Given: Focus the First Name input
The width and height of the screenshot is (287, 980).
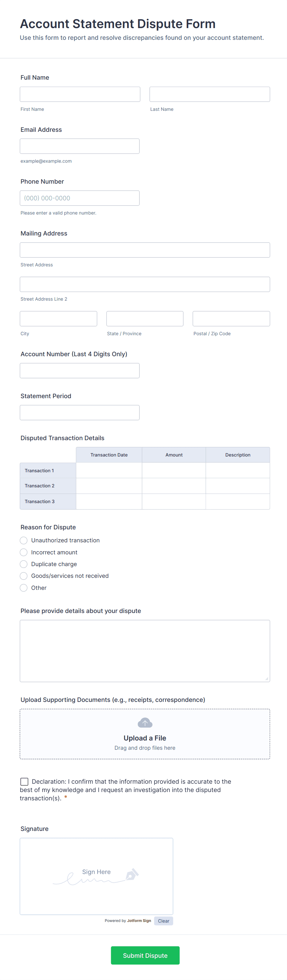Looking at the screenshot, I should [80, 94].
